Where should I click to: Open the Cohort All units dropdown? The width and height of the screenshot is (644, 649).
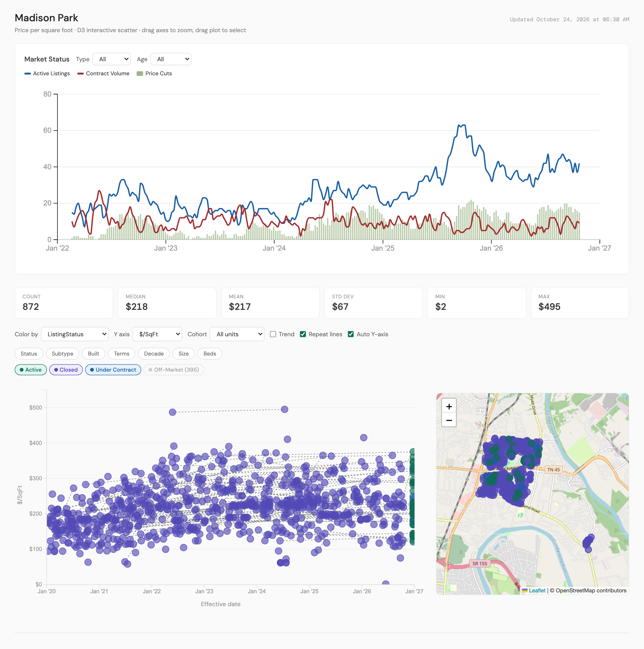coord(237,334)
